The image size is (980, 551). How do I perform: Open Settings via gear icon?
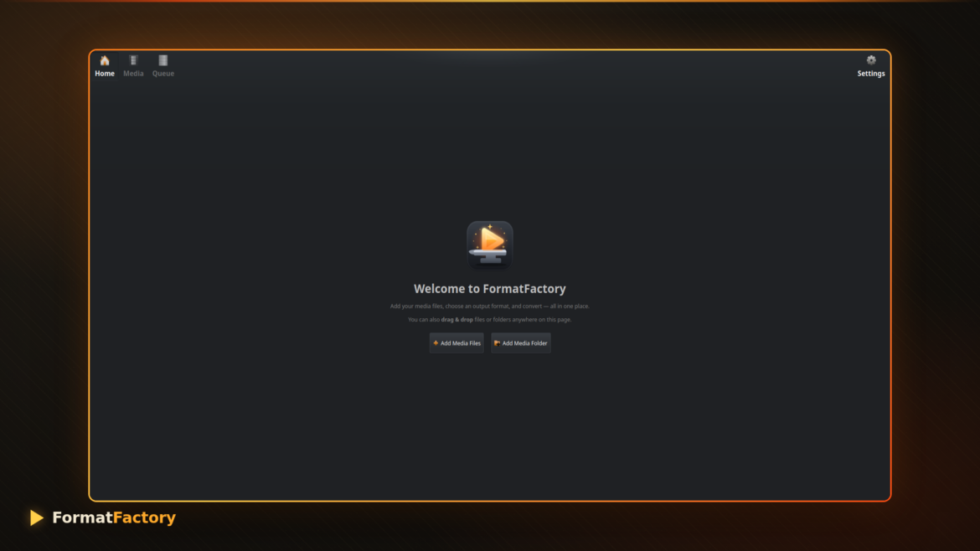click(870, 66)
